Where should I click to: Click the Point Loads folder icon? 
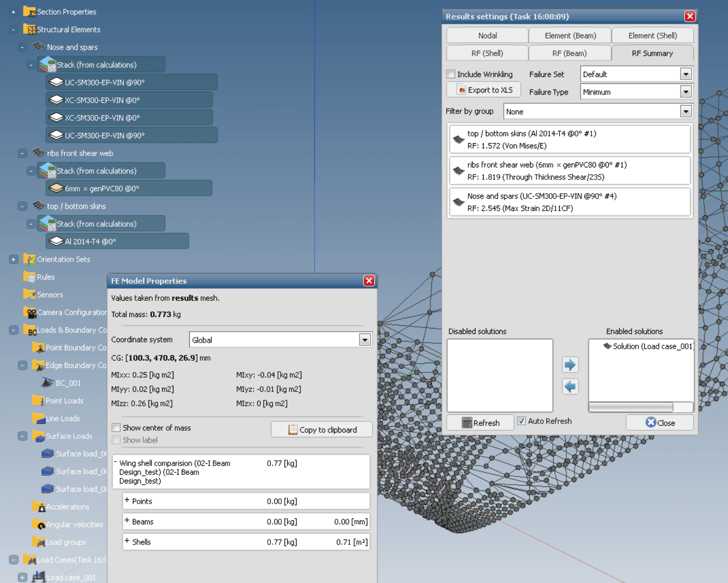[39, 400]
